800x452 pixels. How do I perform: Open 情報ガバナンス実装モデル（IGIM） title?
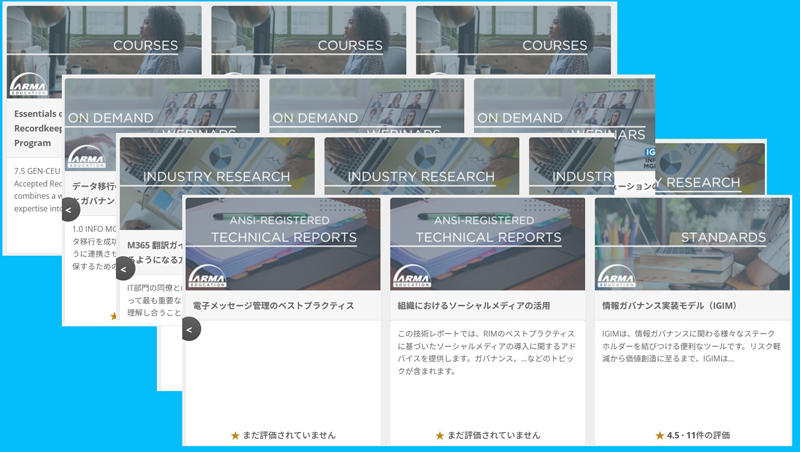(x=670, y=306)
